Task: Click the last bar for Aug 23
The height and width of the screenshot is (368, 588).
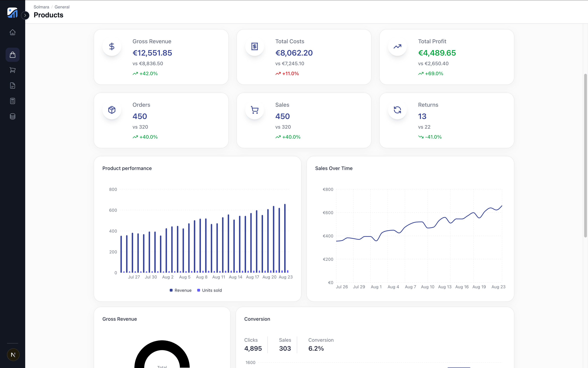Action: click(285, 238)
